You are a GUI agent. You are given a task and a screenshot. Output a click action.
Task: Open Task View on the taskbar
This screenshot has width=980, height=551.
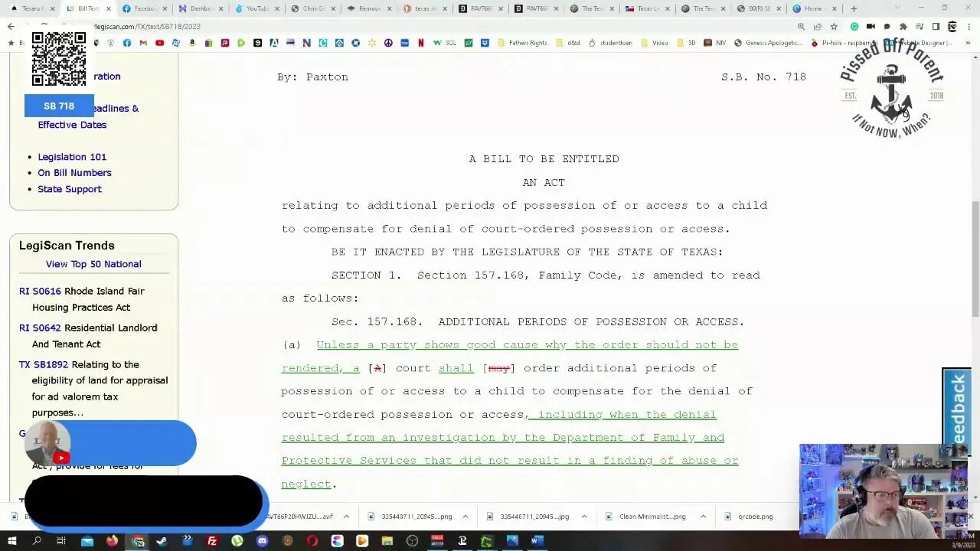61,541
